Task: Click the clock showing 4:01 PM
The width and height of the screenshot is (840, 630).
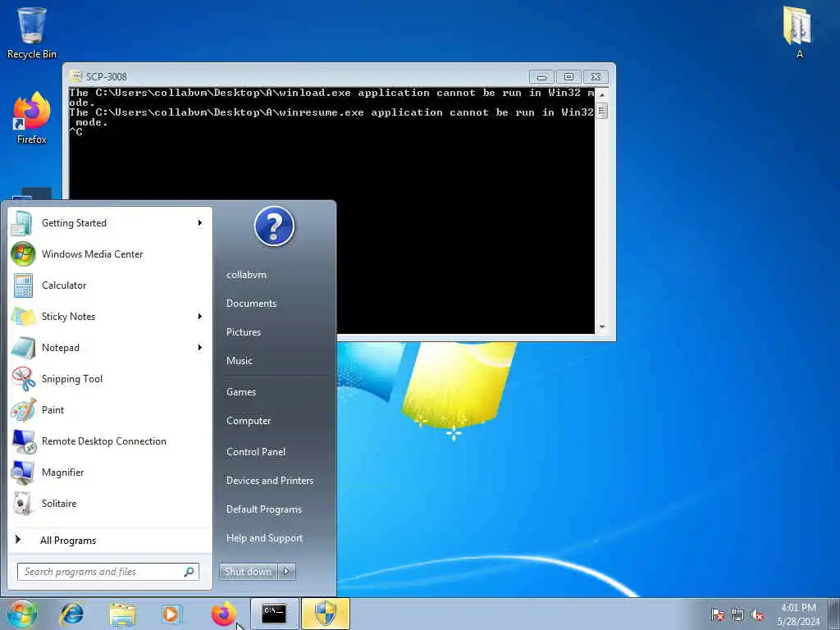Action: click(798, 614)
